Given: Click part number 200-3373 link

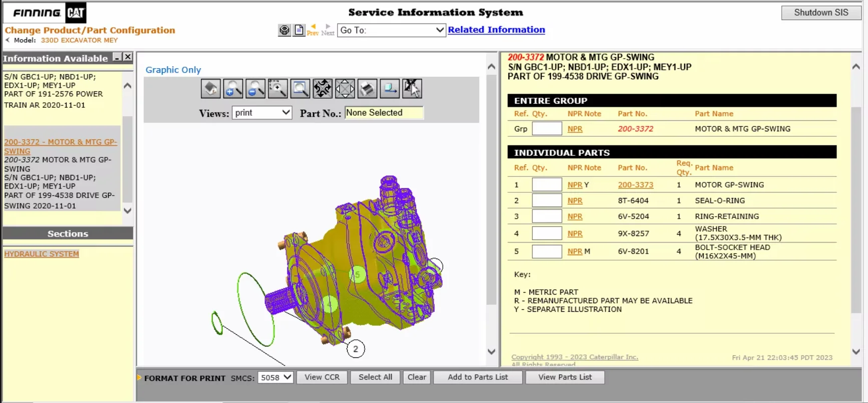Looking at the screenshot, I should (x=635, y=185).
